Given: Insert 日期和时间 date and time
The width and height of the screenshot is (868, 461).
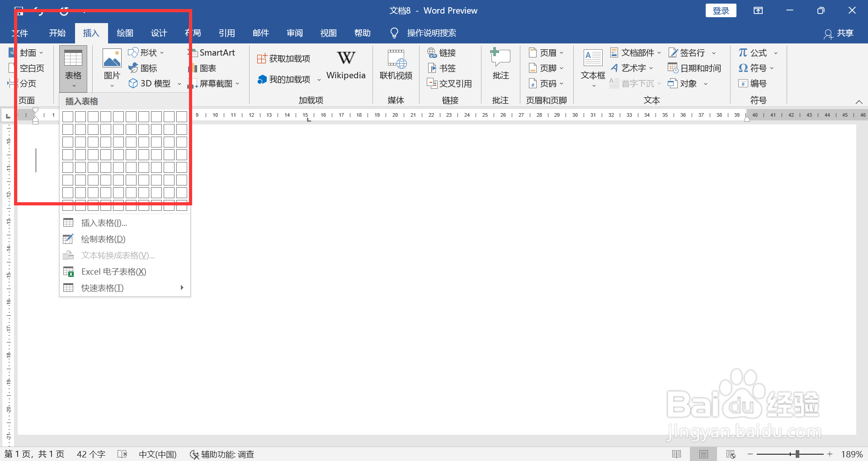Looking at the screenshot, I should click(x=694, y=68).
